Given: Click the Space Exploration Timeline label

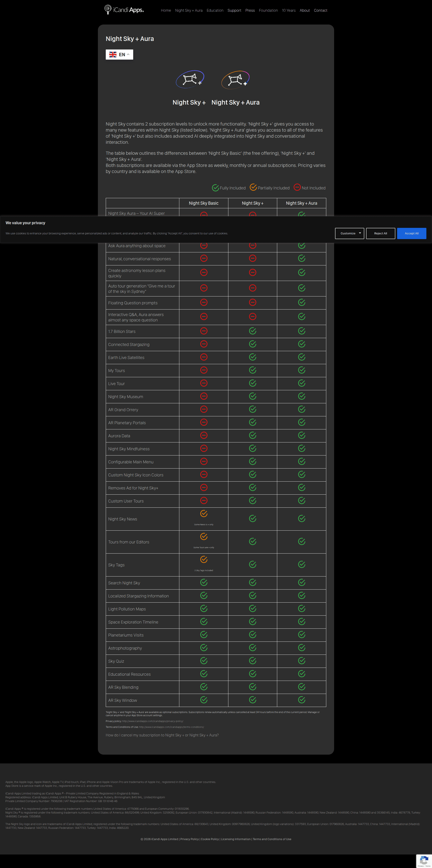Looking at the screenshot, I should (x=133, y=622).
